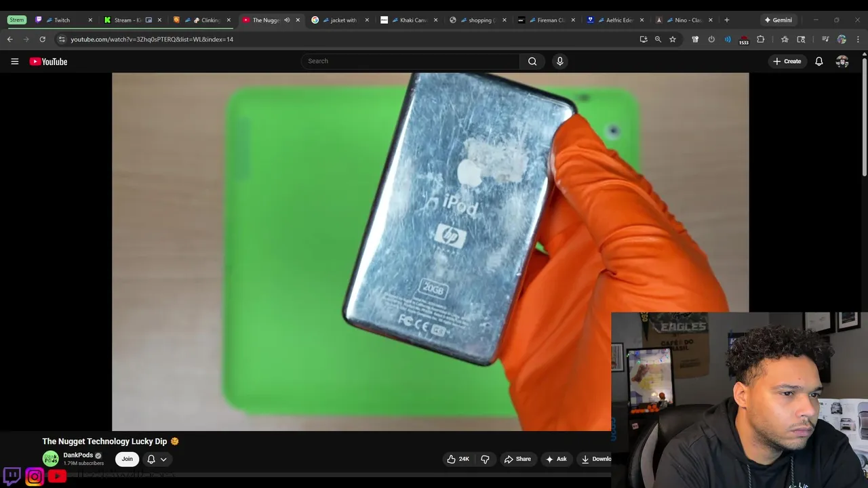The width and height of the screenshot is (868, 488).
Task: Open the DankPods channel name link
Action: pyautogui.click(x=78, y=455)
